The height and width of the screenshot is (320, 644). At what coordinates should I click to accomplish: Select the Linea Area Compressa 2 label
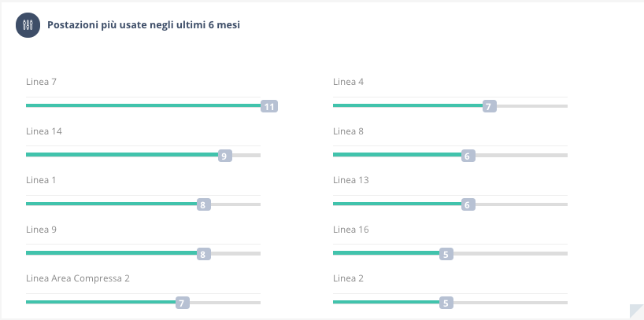(78, 278)
